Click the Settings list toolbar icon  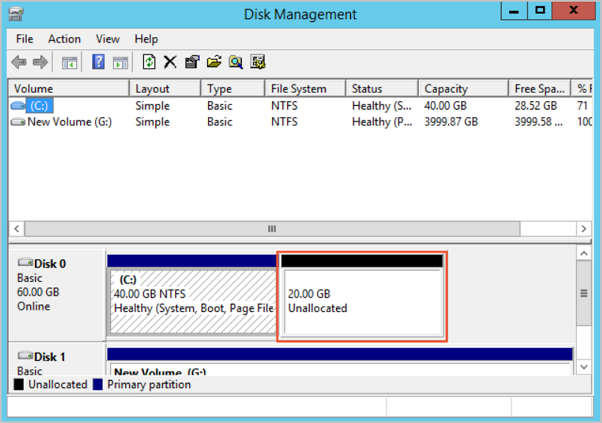coord(258,62)
